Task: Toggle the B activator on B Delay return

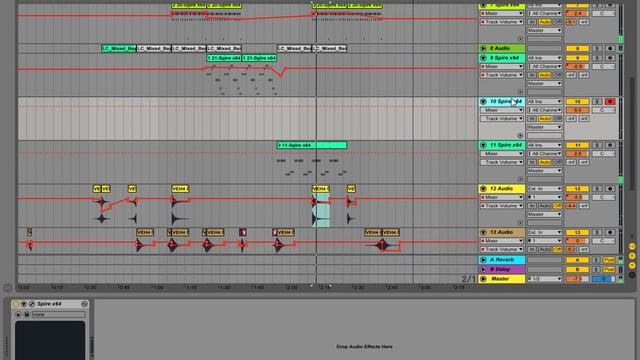Action: pos(577,269)
